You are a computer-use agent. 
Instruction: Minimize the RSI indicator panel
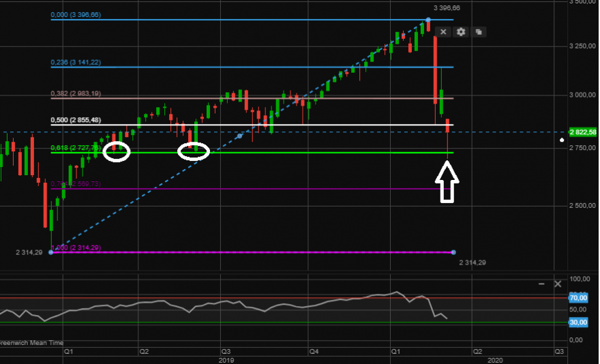pyautogui.click(x=541, y=284)
